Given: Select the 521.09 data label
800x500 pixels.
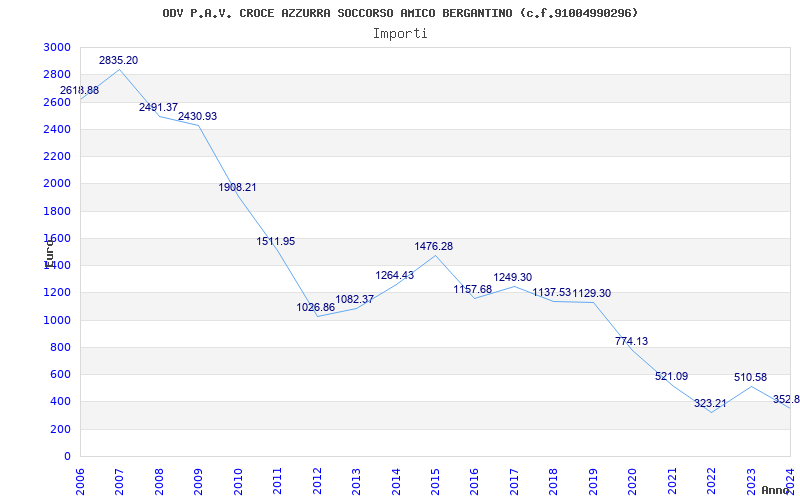Looking at the screenshot, I should (671, 377).
